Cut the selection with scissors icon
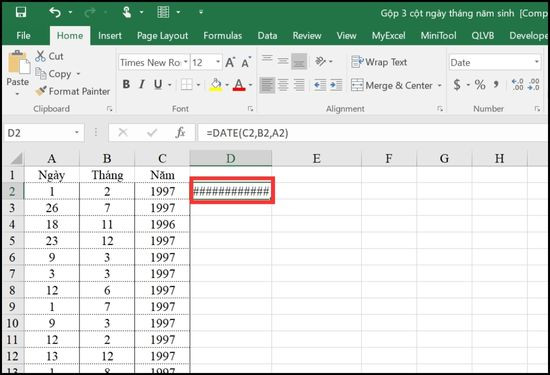This screenshot has width=550, height=375. 41,56
